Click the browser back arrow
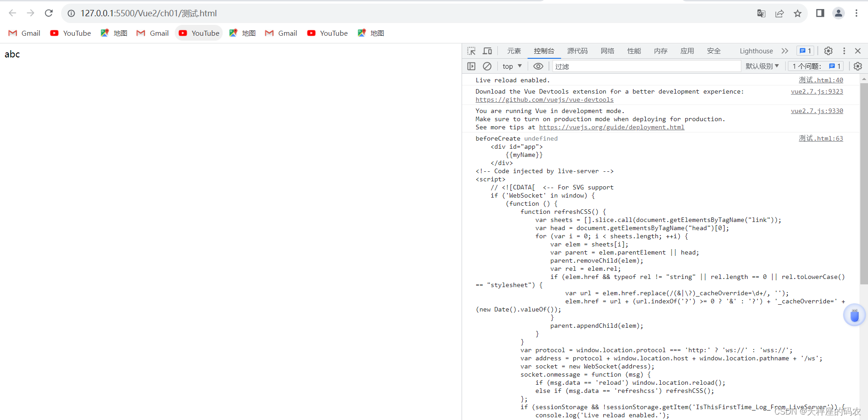Viewport: 868px width, 420px height. [x=12, y=13]
